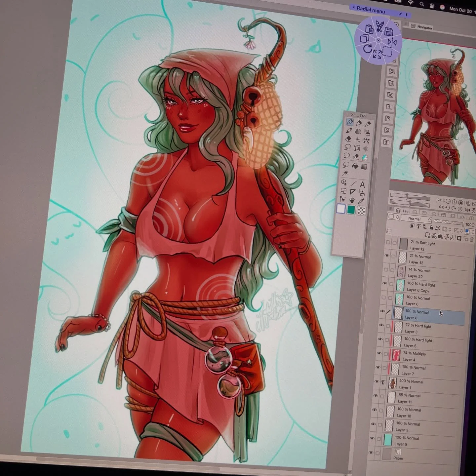Click the delete layer trash icon
This screenshot has width=476, height=476.
[471, 239]
